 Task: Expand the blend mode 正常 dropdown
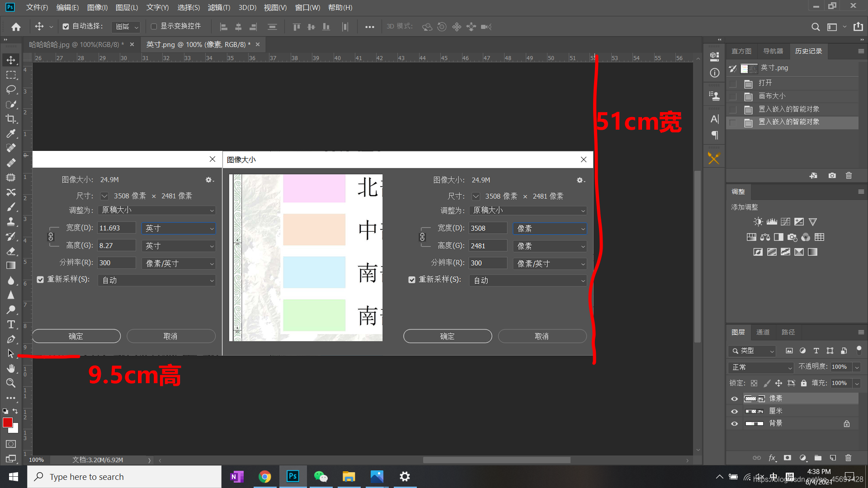click(761, 367)
